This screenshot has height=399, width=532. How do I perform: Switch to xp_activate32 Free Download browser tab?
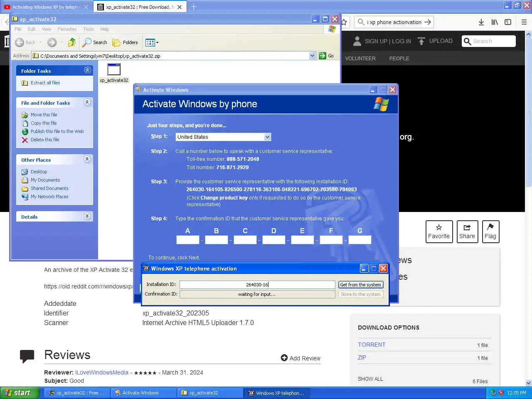point(140,7)
